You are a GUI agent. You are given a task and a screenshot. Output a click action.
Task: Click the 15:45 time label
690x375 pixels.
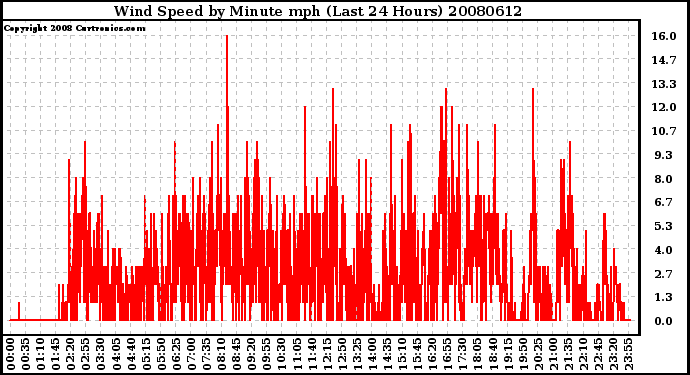point(417,355)
